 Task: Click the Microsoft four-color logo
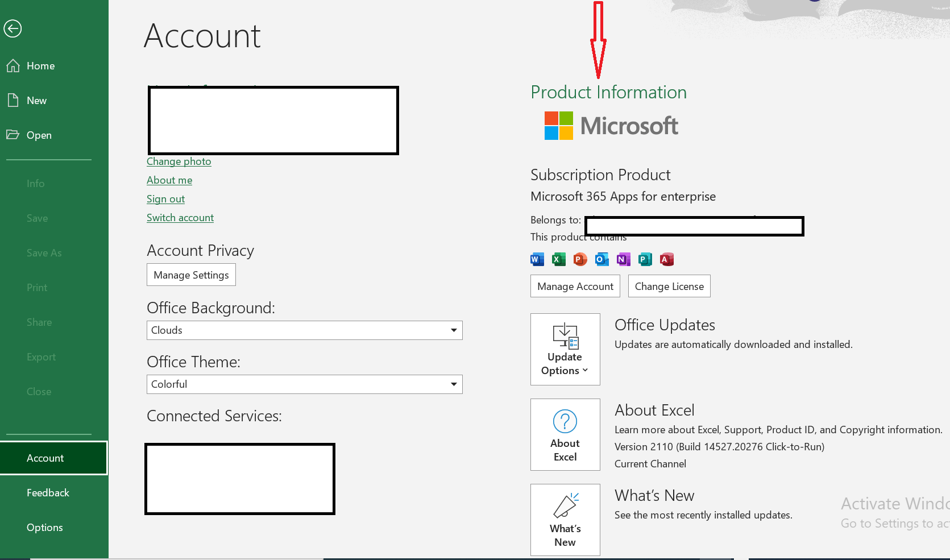coord(559,126)
